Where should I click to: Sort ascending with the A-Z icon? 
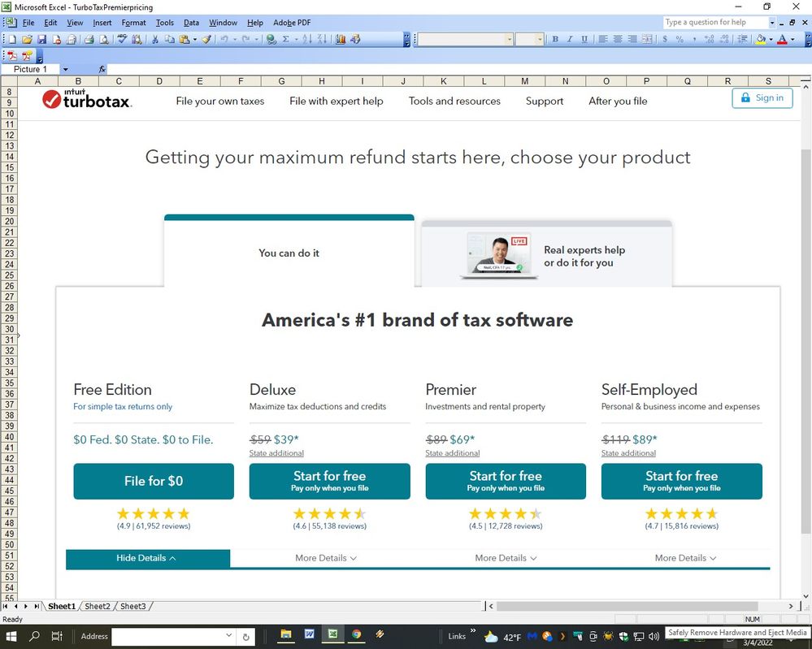307,39
